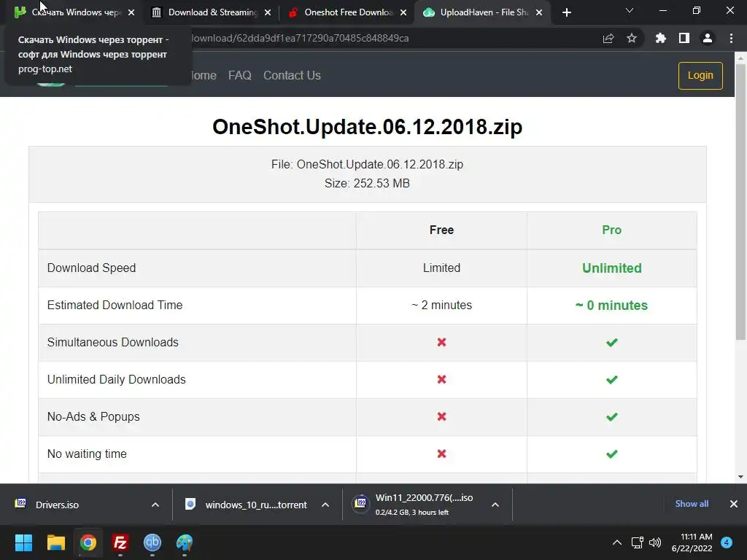
Task: Open the Drivers.iso download
Action: [x=57, y=505]
